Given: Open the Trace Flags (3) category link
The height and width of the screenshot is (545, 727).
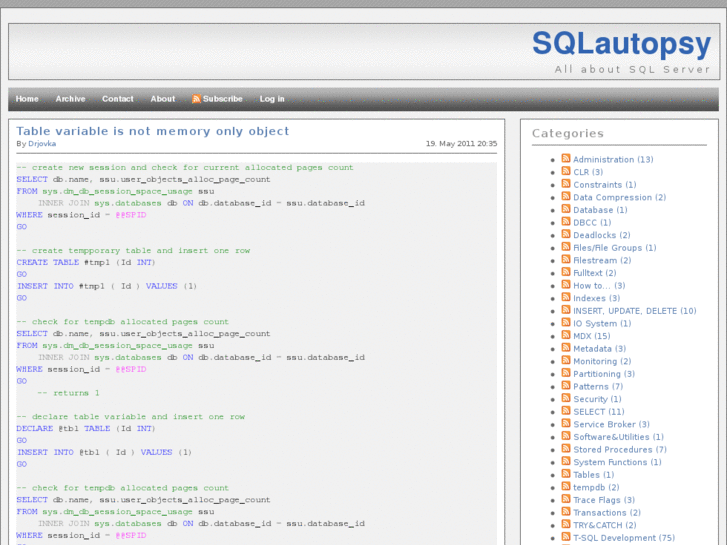Looking at the screenshot, I should 604,500.
